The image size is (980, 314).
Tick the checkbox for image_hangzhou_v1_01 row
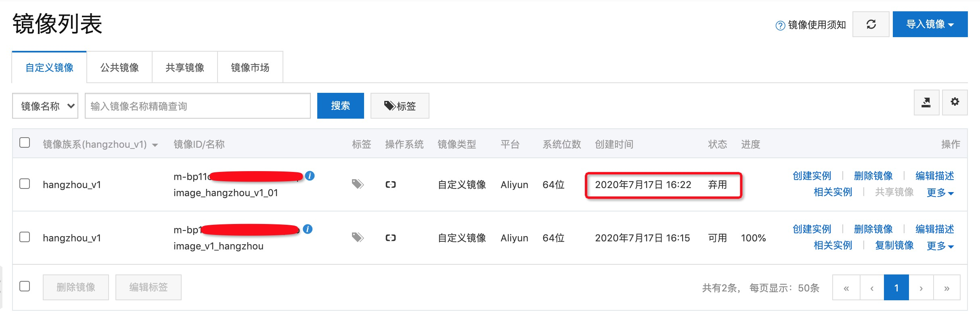point(25,184)
